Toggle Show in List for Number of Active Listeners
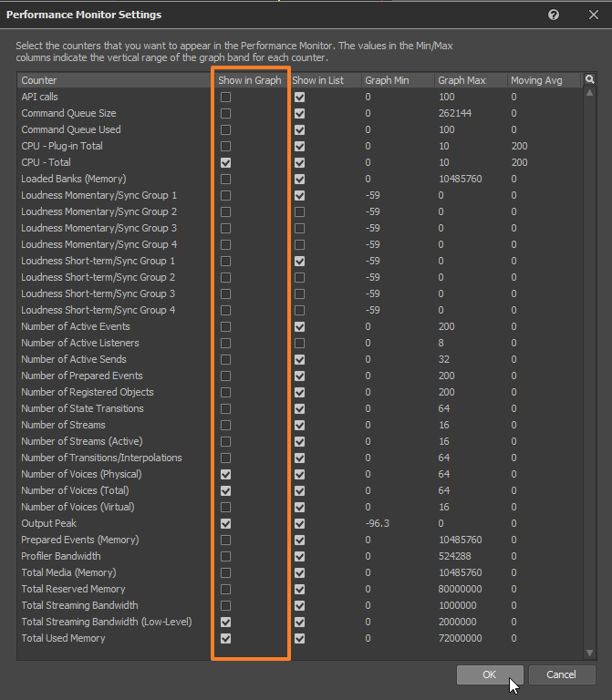Viewport: 612px width, 700px height. (x=299, y=343)
